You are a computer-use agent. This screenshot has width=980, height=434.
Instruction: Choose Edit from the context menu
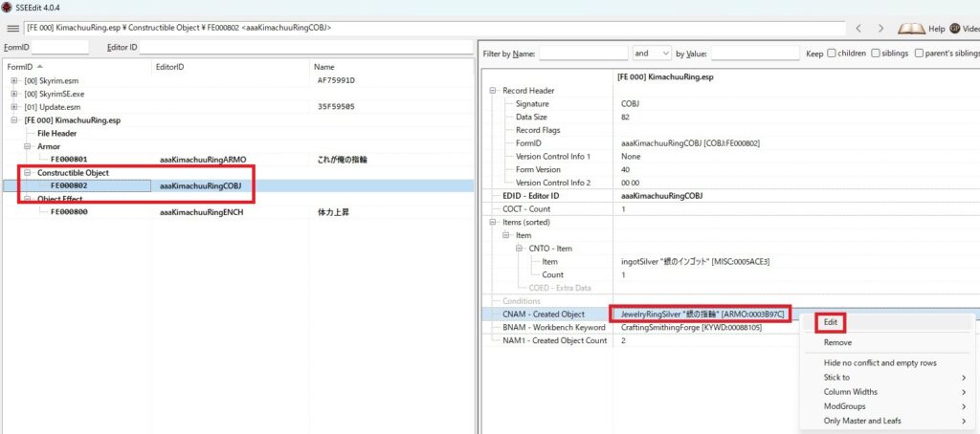pos(831,323)
